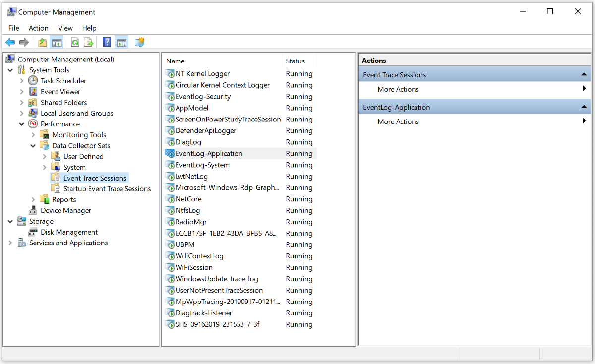Screen dimensions: 595x364
Task: Open Help via blue question mark icon
Action: tap(107, 43)
